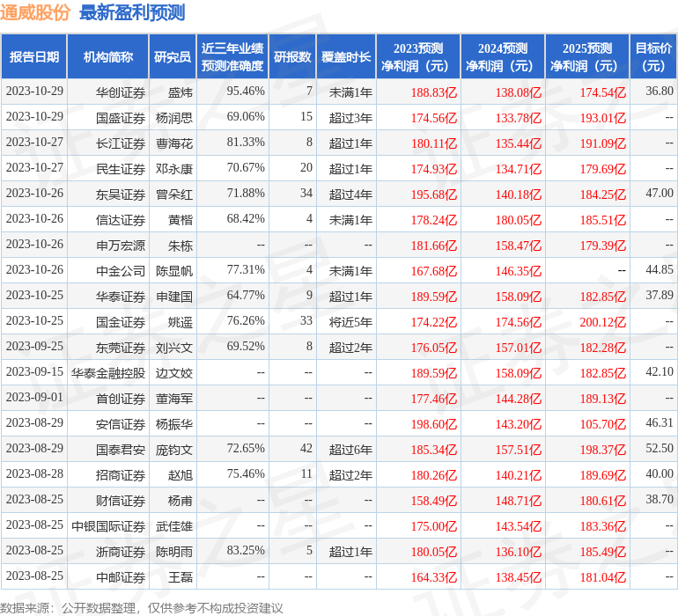Click researcher name 陈显帆
This screenshot has height=616, width=678.
[174, 271]
